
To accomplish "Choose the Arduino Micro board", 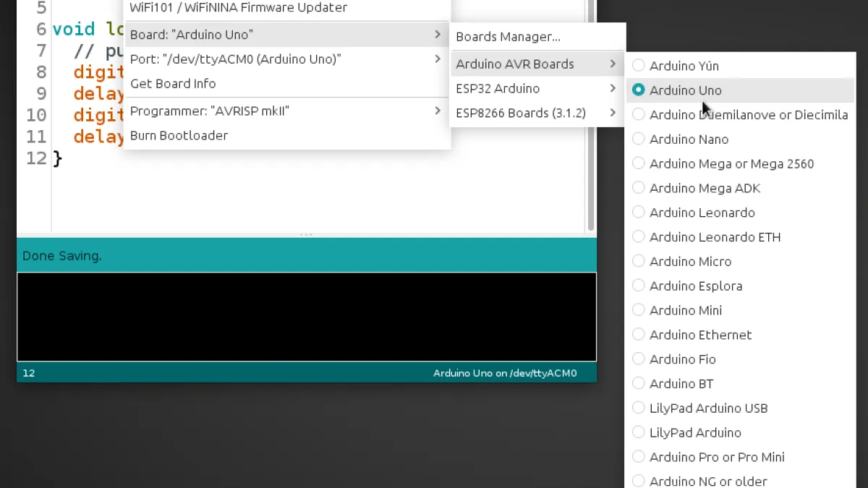I will (739, 262).
